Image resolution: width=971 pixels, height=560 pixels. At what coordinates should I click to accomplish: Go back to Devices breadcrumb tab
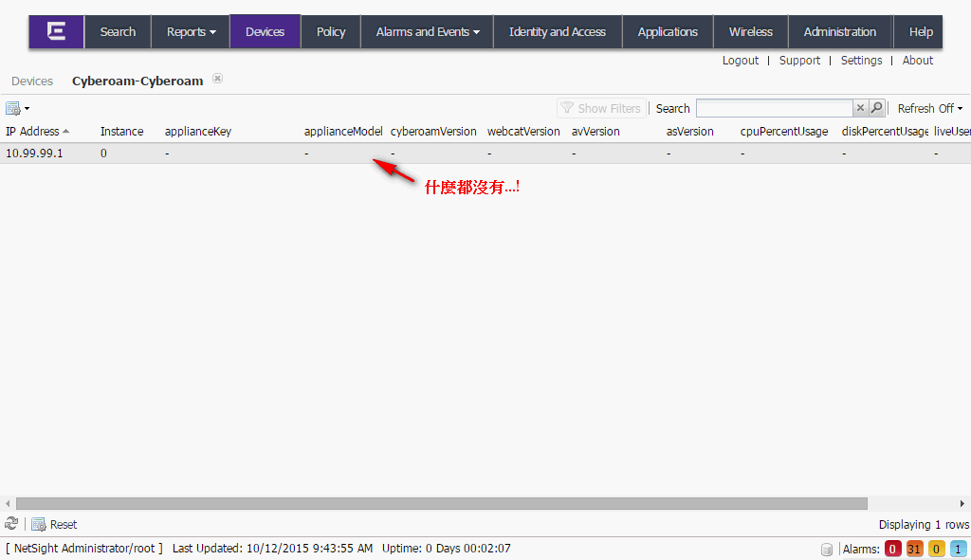click(x=32, y=81)
